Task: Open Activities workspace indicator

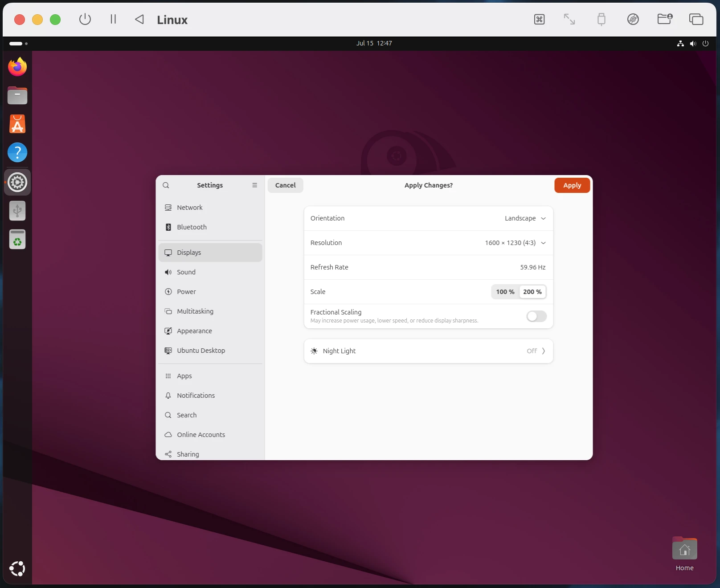Action: tap(18, 43)
